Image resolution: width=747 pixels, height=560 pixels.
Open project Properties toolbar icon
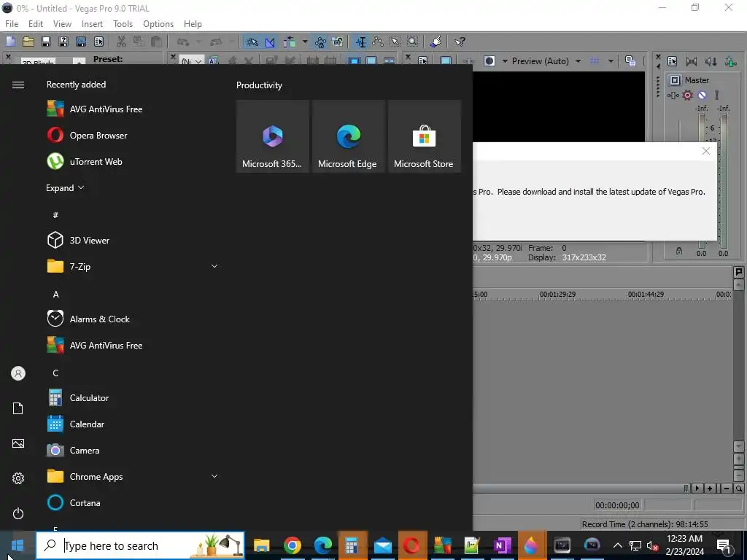(98, 42)
